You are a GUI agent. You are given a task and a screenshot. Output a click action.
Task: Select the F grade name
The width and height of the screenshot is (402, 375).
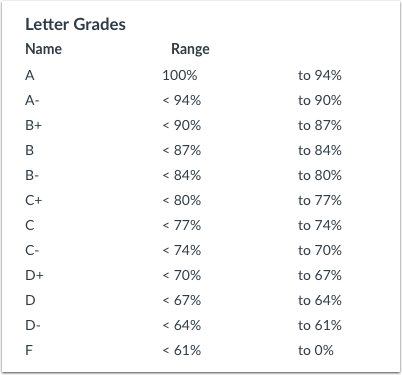(x=29, y=350)
